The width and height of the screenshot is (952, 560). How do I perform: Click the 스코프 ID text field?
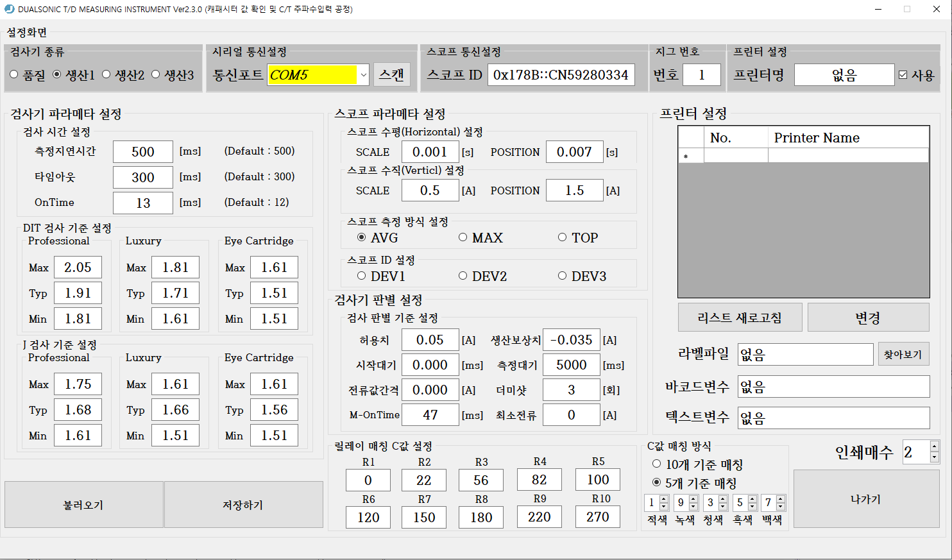click(561, 74)
